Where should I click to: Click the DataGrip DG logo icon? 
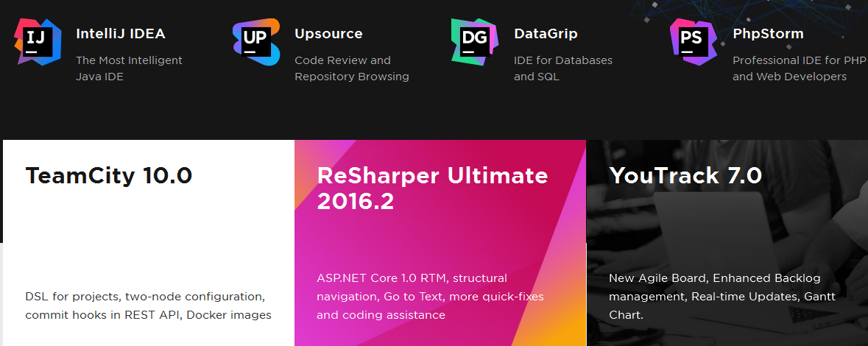coord(475,43)
